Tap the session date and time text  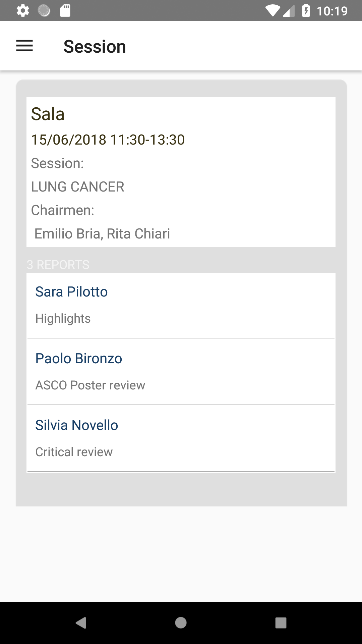point(108,140)
